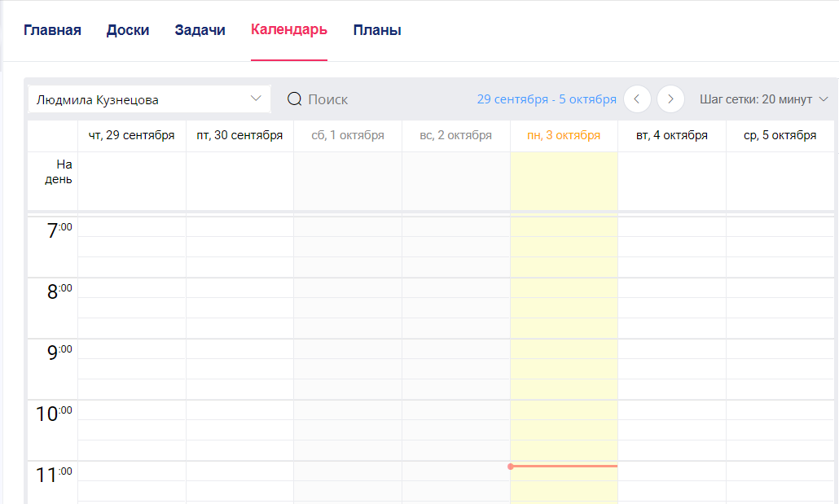Click all-day cell for пн, 3 октября
Image resolution: width=839 pixels, height=504 pixels.
pyautogui.click(x=564, y=182)
